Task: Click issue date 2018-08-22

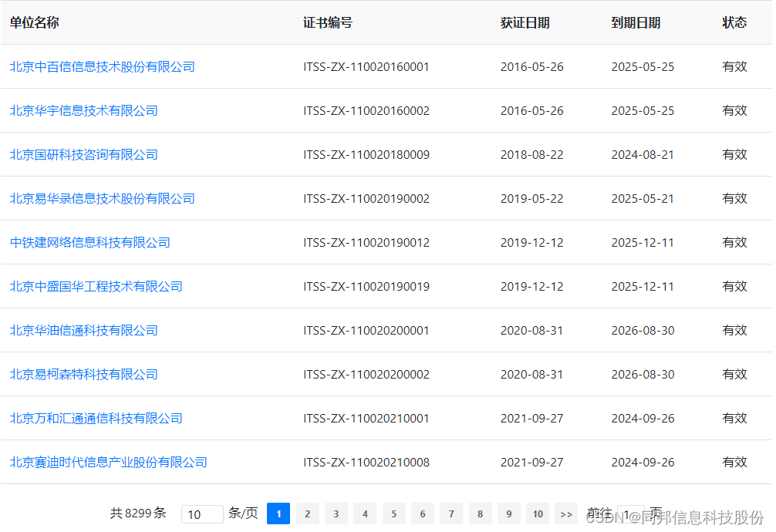Action: [532, 155]
